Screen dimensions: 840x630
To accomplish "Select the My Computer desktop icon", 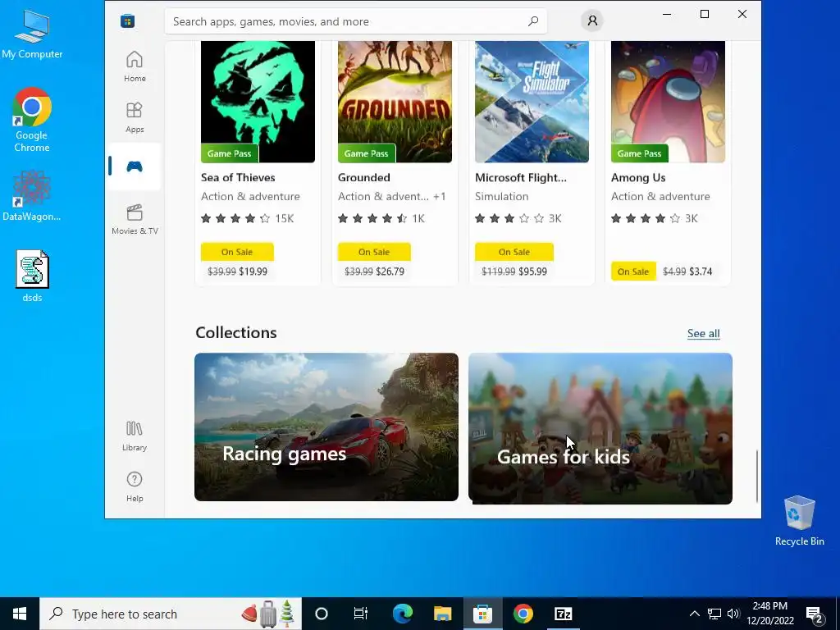I will click(x=32, y=34).
